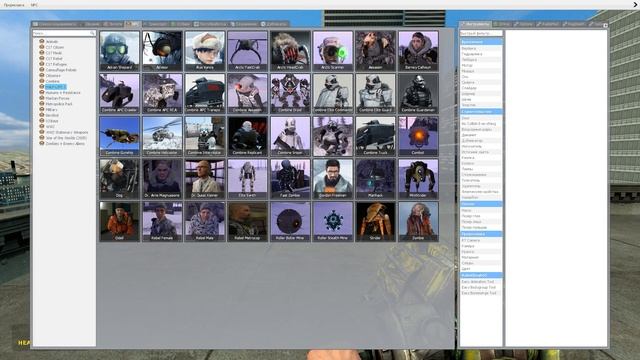This screenshot has width=640, height=360.
Task: Spawn the Fast Zombie NPC
Action: (290, 179)
